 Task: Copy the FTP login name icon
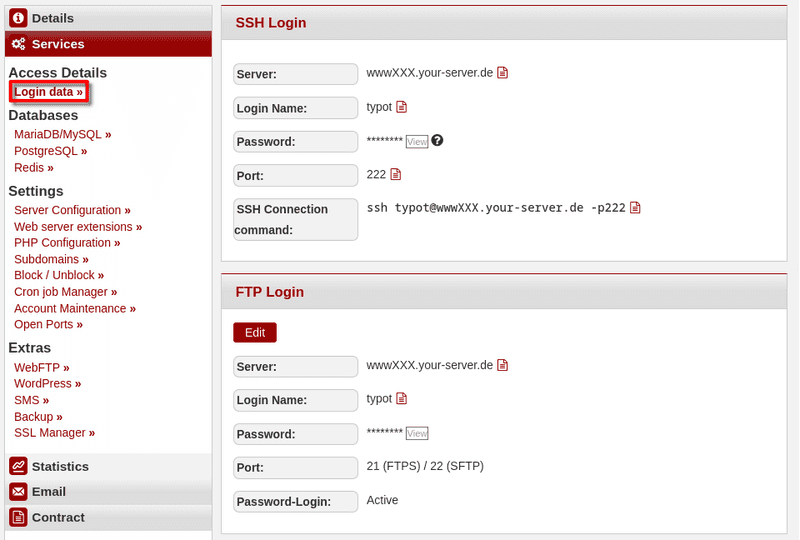401,398
